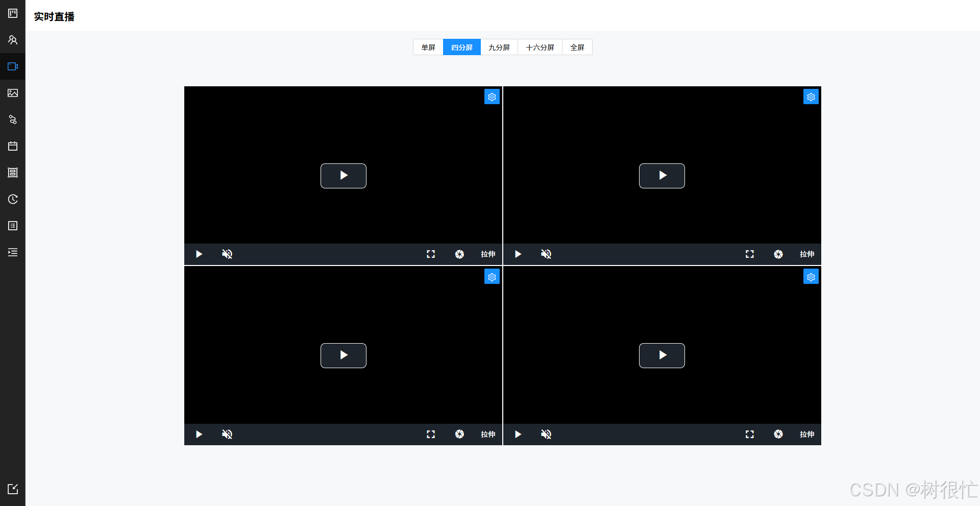Screen dimensions: 980x506
Task: Open the bulleted list sidebar icon
Action: (x=13, y=226)
